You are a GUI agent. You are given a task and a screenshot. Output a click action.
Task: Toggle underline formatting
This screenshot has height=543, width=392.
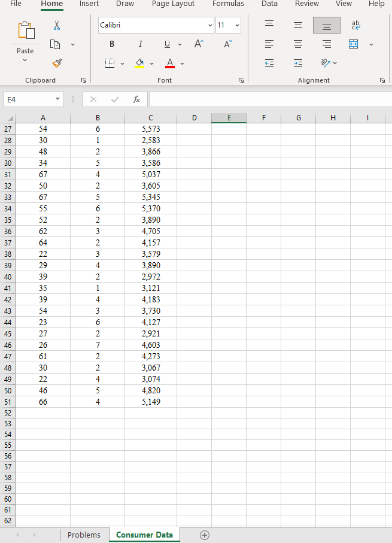pos(167,44)
